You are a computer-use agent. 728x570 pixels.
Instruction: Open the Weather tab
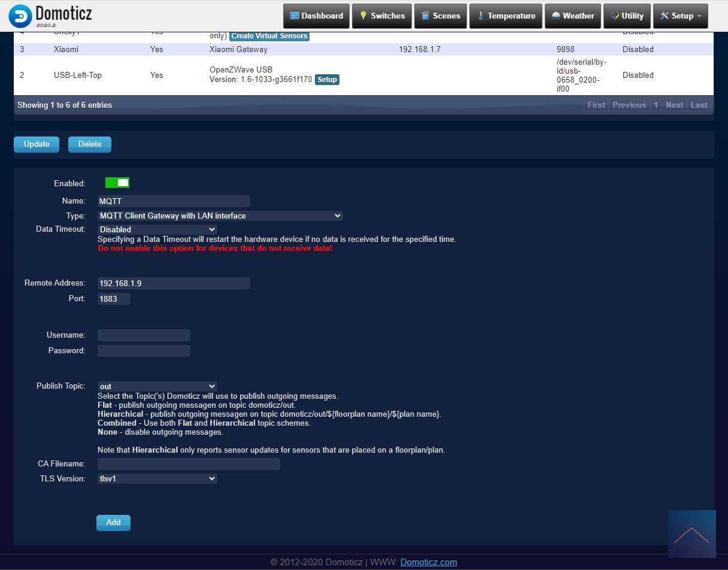coord(573,16)
